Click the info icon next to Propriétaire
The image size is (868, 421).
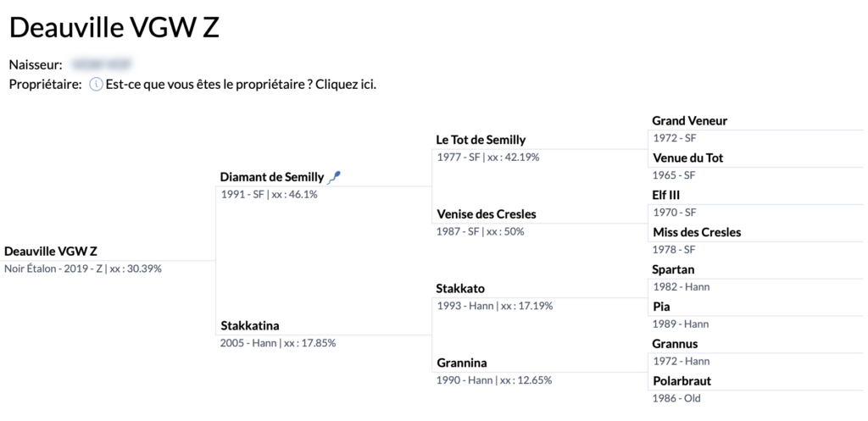(97, 86)
